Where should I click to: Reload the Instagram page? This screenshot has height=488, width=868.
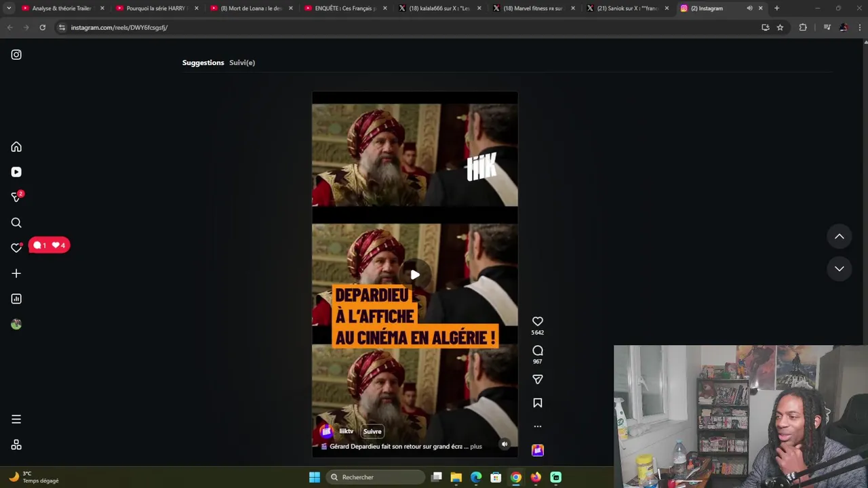43,27
